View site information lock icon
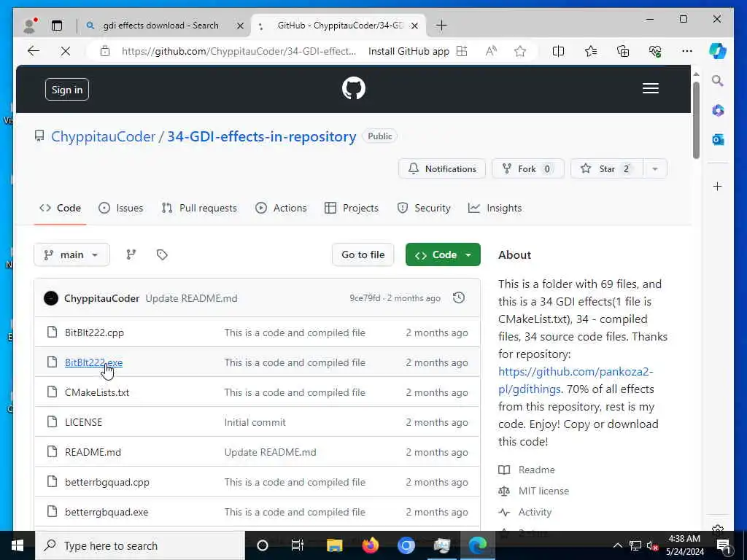 [105, 51]
